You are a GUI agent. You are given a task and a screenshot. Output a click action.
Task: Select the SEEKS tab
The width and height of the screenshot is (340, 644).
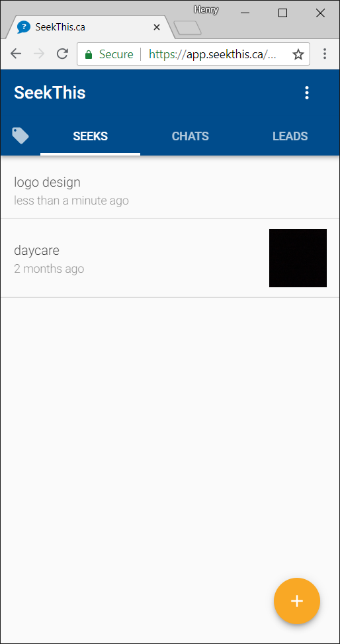tap(91, 136)
